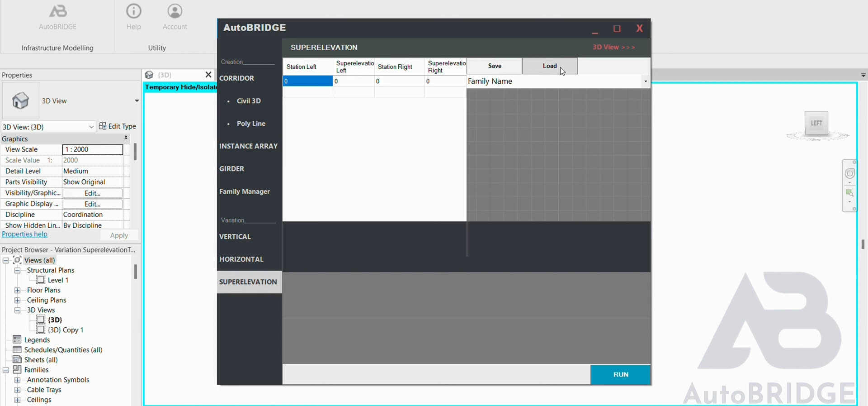Expand the Annotation Symbols node
Image resolution: width=868 pixels, height=406 pixels.
(x=18, y=380)
